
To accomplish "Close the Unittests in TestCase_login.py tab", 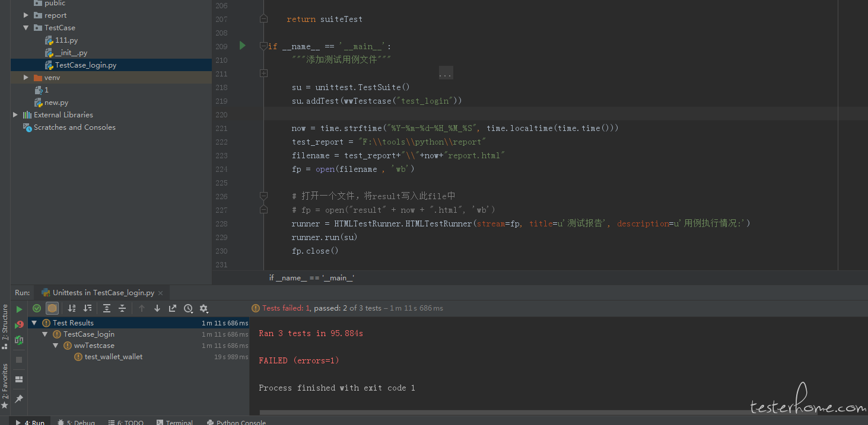I will [160, 293].
